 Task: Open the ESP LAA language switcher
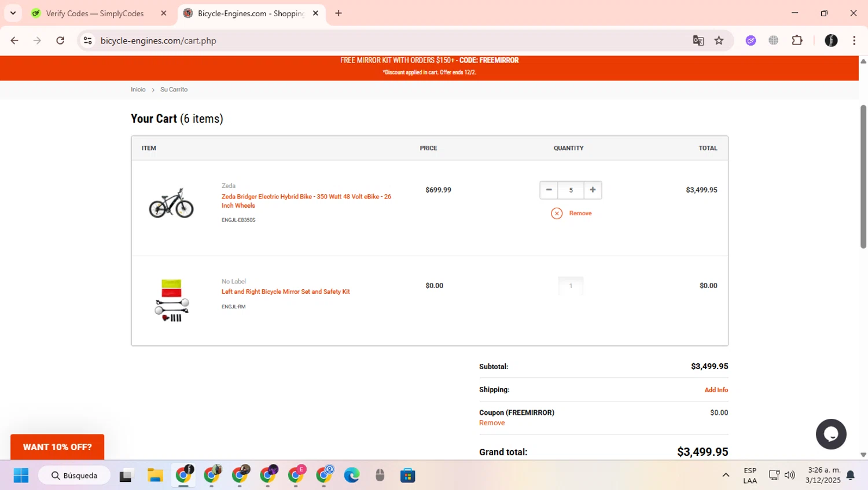click(750, 476)
